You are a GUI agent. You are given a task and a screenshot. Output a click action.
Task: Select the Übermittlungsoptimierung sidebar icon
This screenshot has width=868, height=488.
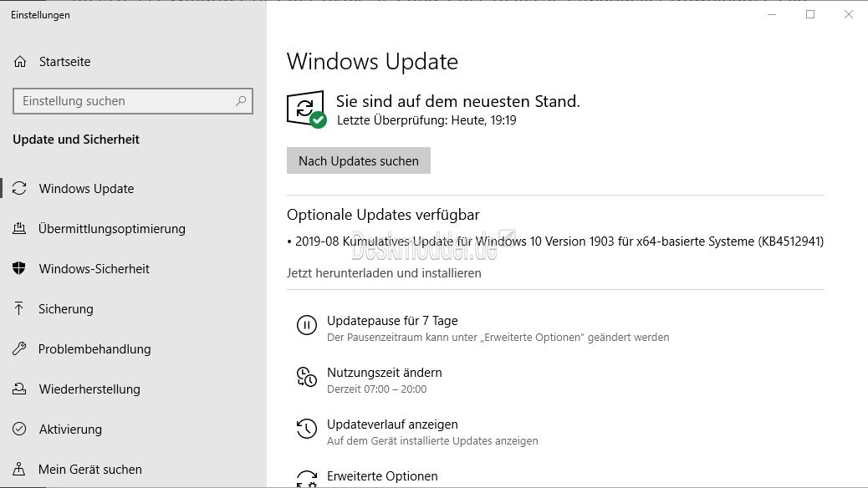pos(19,228)
